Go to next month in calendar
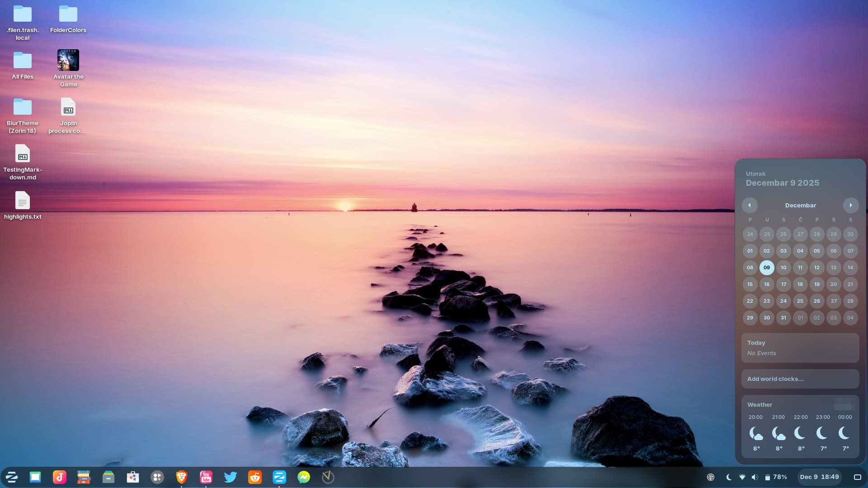Viewport: 868px width, 488px height. 850,205
